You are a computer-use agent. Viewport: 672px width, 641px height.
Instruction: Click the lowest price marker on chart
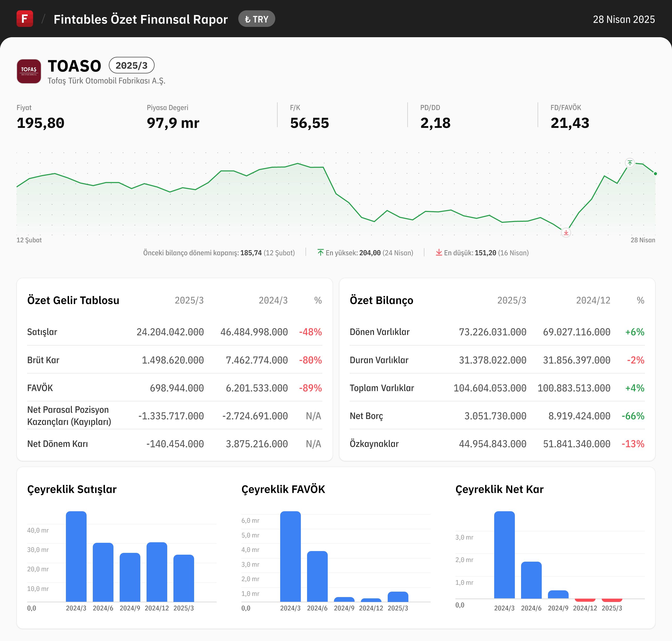point(566,233)
